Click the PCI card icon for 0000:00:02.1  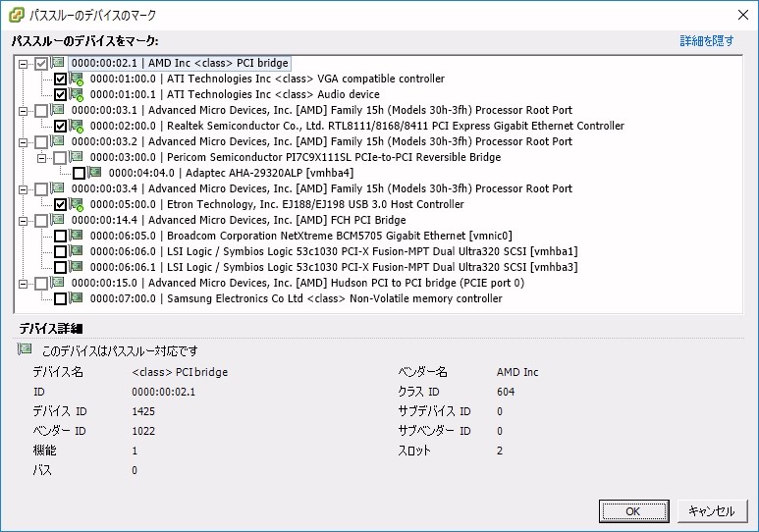pyautogui.click(x=58, y=63)
